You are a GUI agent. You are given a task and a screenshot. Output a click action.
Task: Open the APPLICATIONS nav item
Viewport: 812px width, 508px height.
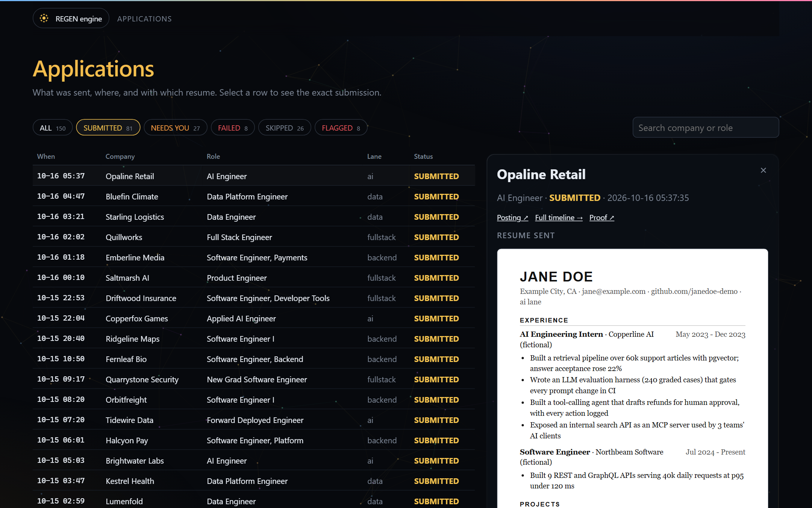click(144, 19)
